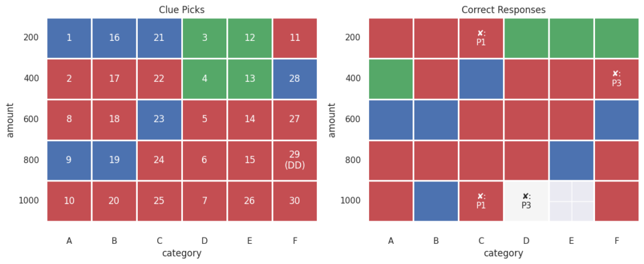Select cell number 10 in Clue Picks
This screenshot has width=644, height=264.
tap(69, 201)
